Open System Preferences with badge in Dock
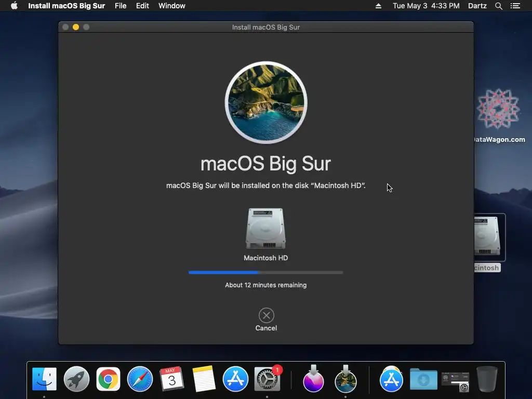The height and width of the screenshot is (399, 532). [x=268, y=379]
